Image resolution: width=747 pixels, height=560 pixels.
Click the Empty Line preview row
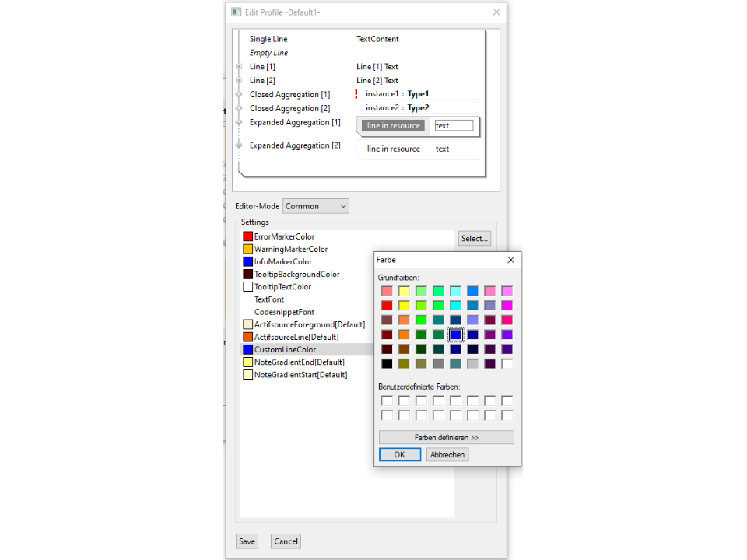[268, 53]
